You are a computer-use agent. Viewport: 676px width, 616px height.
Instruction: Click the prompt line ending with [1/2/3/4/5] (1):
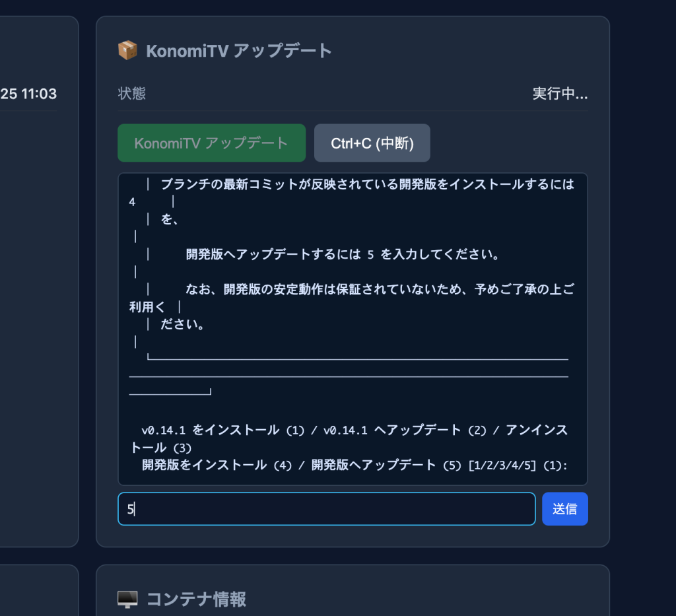355,465
